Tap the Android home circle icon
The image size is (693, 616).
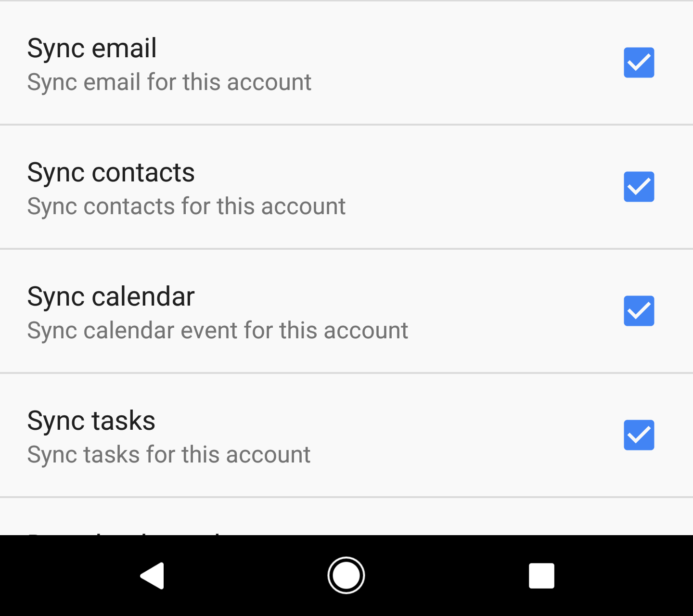click(x=346, y=575)
